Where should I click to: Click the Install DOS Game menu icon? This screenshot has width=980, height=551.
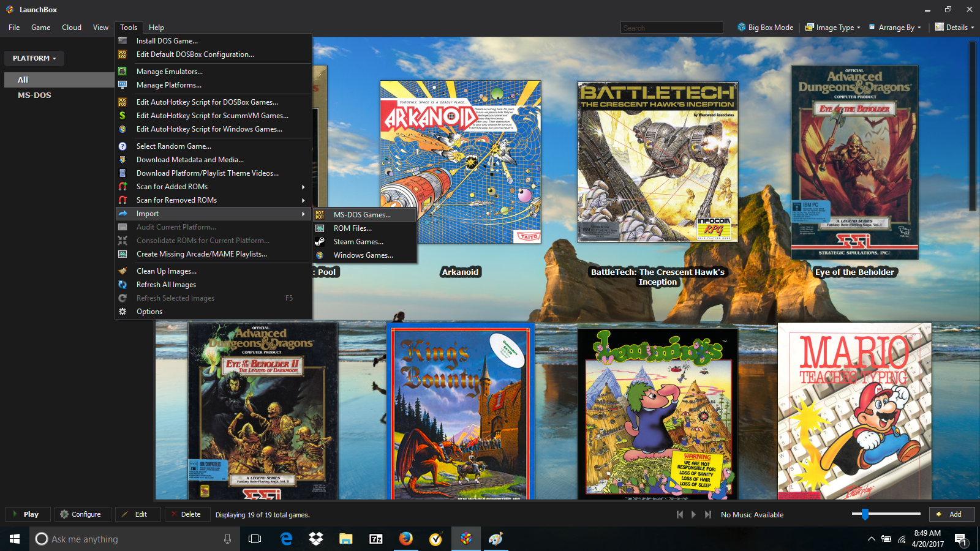coord(123,41)
